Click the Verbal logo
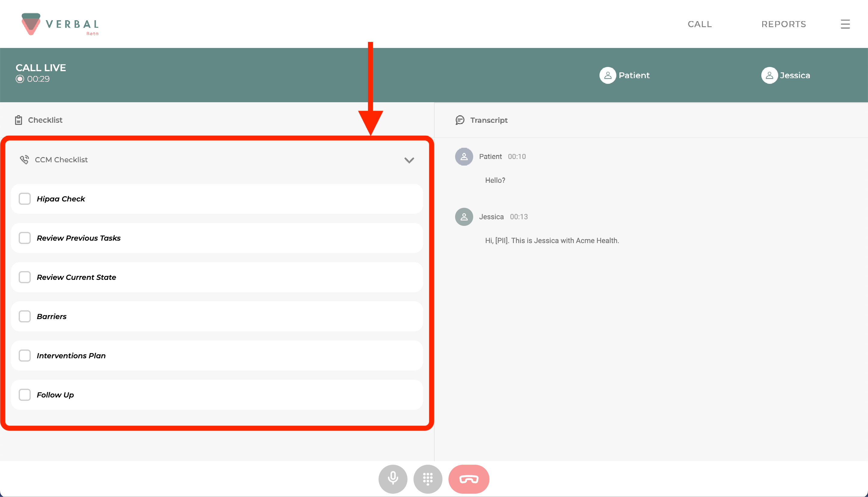868x497 pixels. pos(60,24)
